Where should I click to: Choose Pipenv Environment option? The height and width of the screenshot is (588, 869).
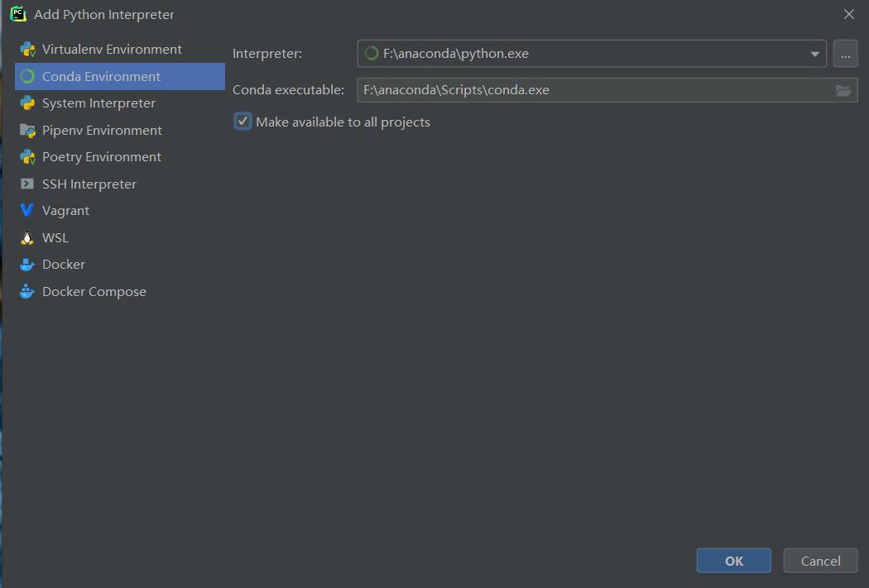point(120,130)
